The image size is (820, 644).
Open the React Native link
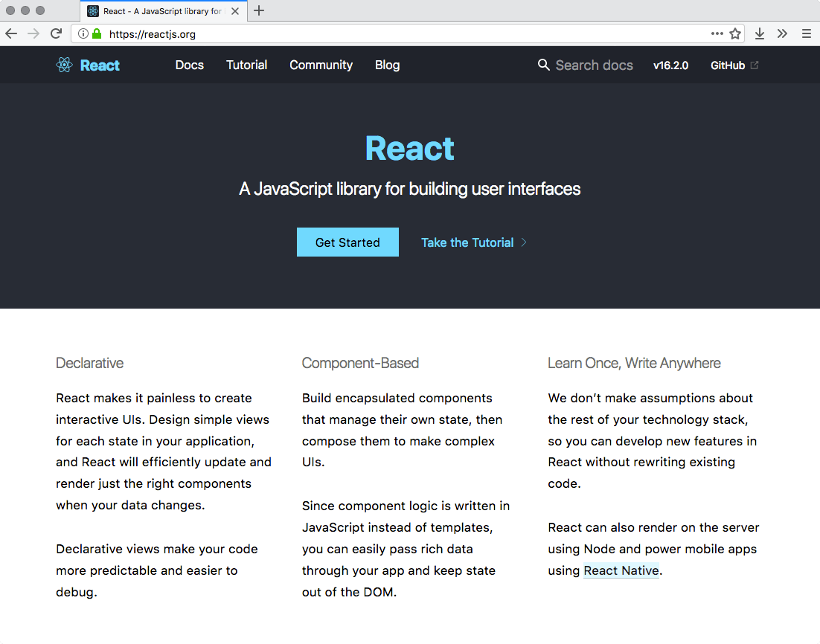621,570
